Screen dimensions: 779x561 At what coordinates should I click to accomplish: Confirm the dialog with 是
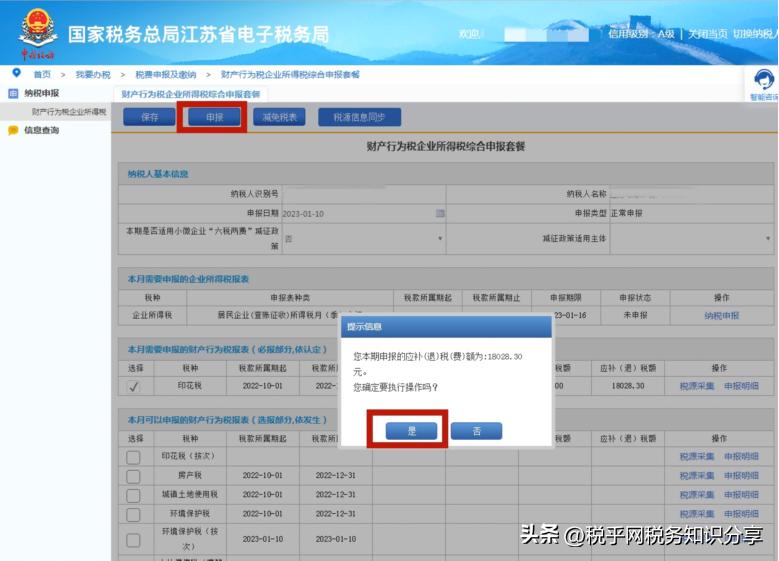point(411,431)
